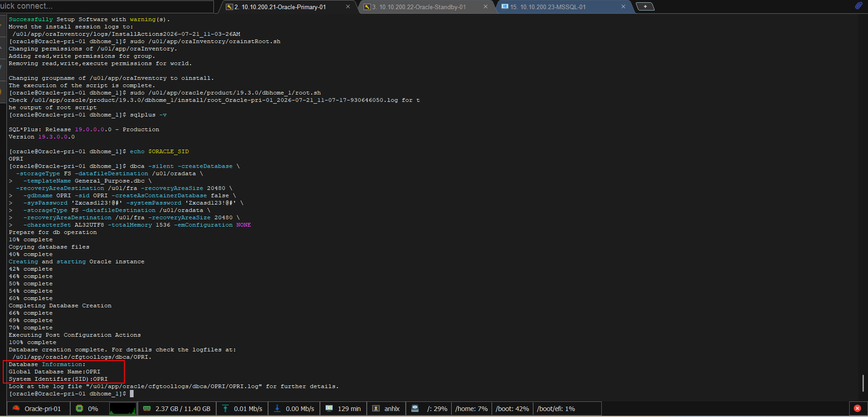Click the 'Database Information:' line

pos(47,364)
